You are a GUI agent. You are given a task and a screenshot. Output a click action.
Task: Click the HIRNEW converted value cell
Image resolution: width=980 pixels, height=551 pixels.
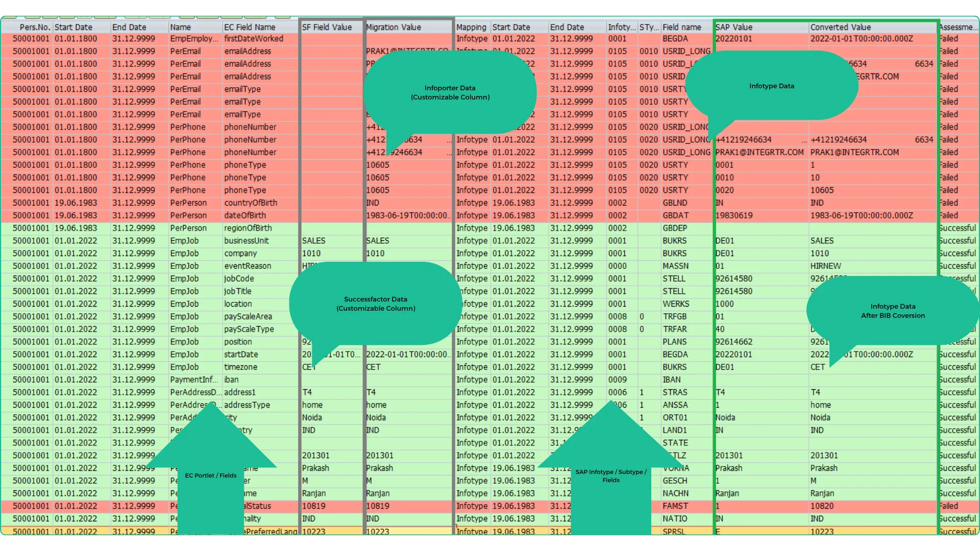873,266
